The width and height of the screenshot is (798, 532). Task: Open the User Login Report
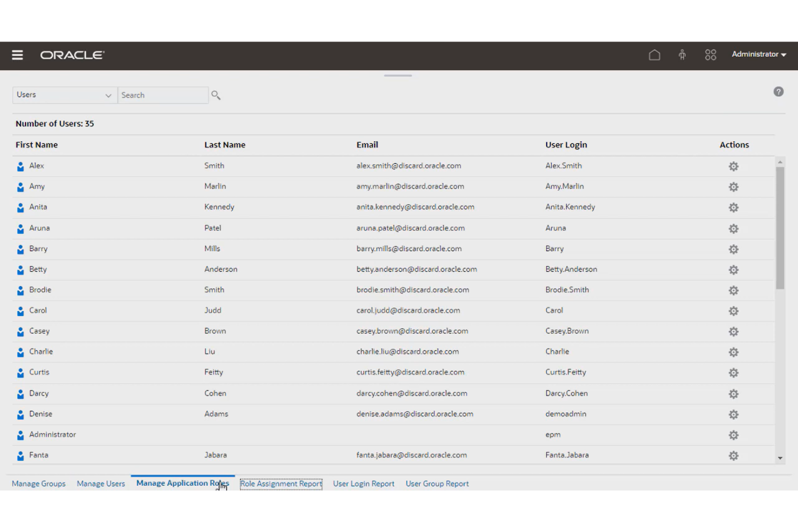pos(363,483)
